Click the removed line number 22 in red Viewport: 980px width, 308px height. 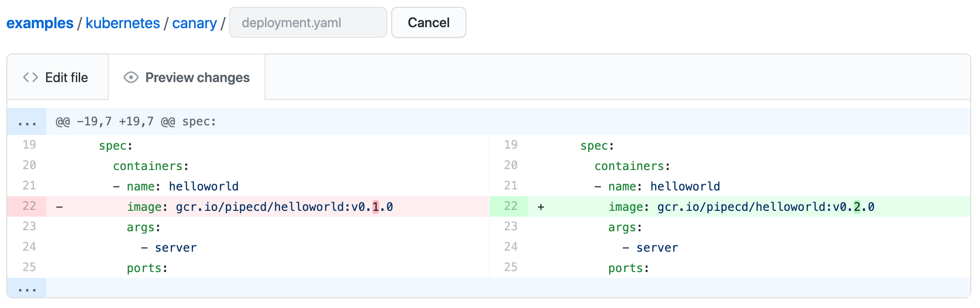click(x=29, y=206)
